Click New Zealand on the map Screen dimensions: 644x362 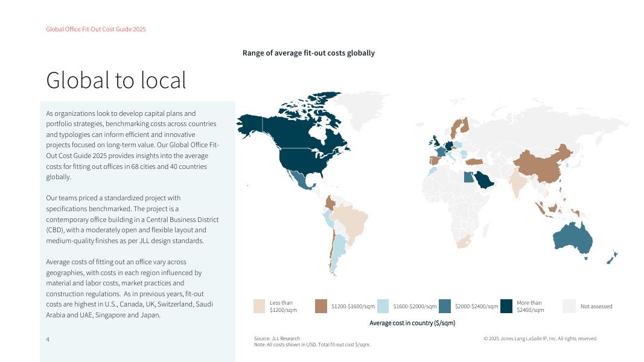point(613,257)
